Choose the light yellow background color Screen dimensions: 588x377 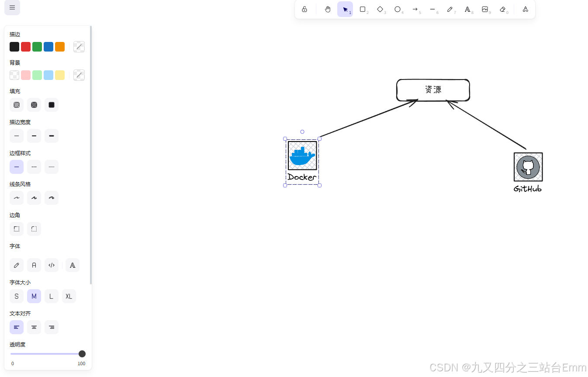pyautogui.click(x=60, y=75)
